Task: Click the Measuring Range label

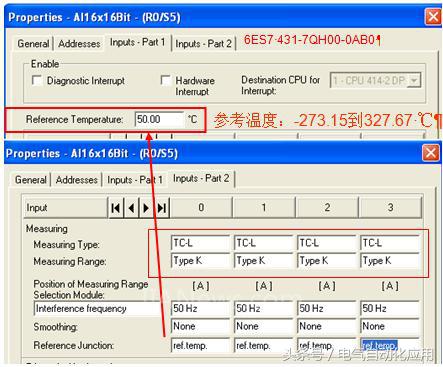Action: point(70,262)
